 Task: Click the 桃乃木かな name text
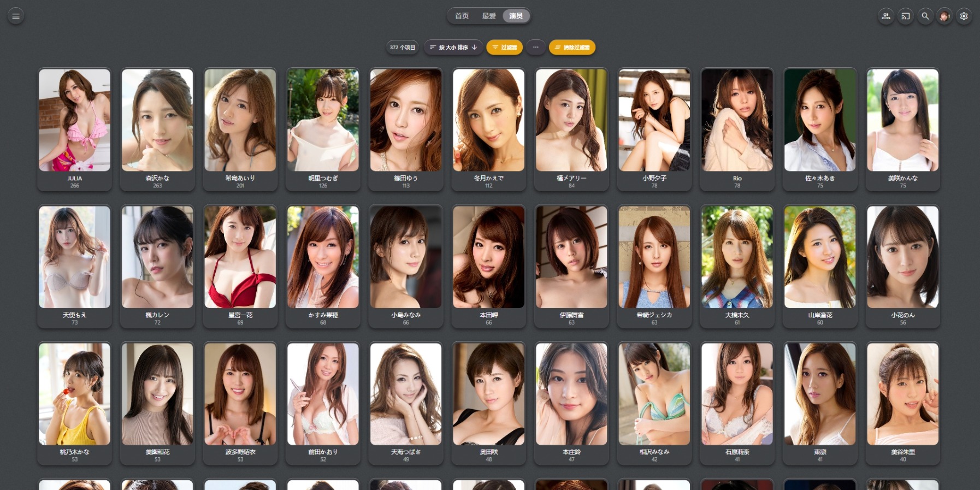74,452
